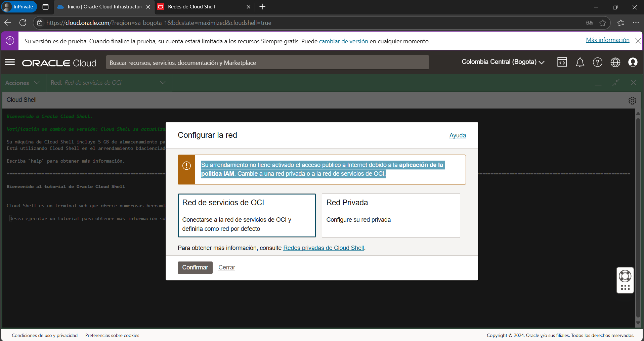This screenshot has width=644, height=341.
Task: Click the cambiar de versión link
Action: [343, 41]
